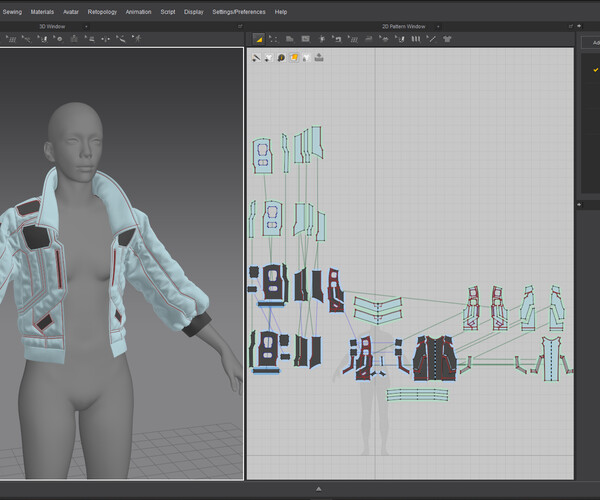This screenshot has width=600, height=500.
Task: Click the dark sphere shading icon in 2D view
Action: pos(281,58)
